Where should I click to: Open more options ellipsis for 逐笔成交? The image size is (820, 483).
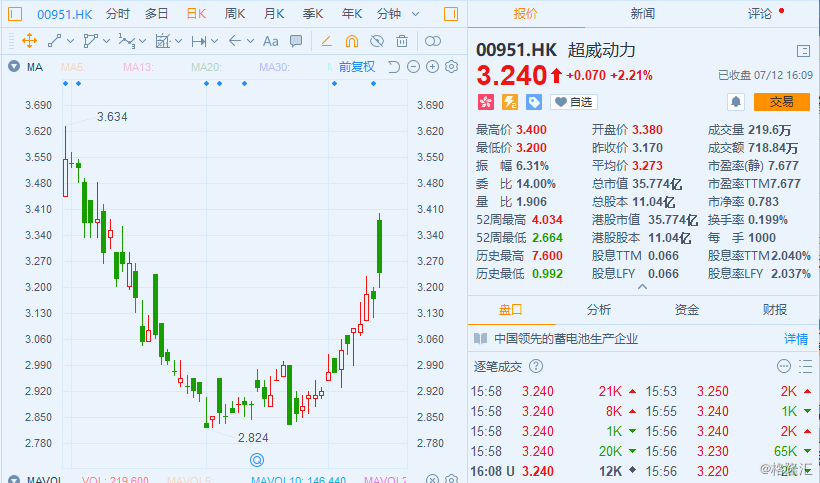784,366
